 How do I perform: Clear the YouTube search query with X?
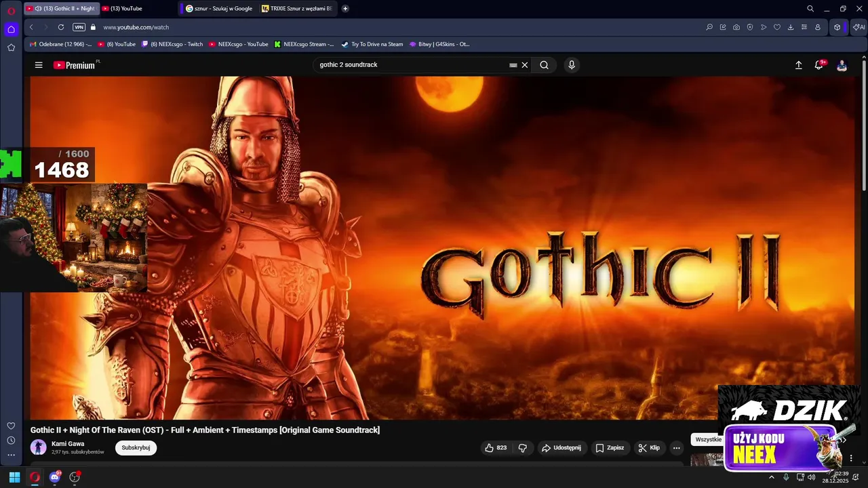click(524, 65)
